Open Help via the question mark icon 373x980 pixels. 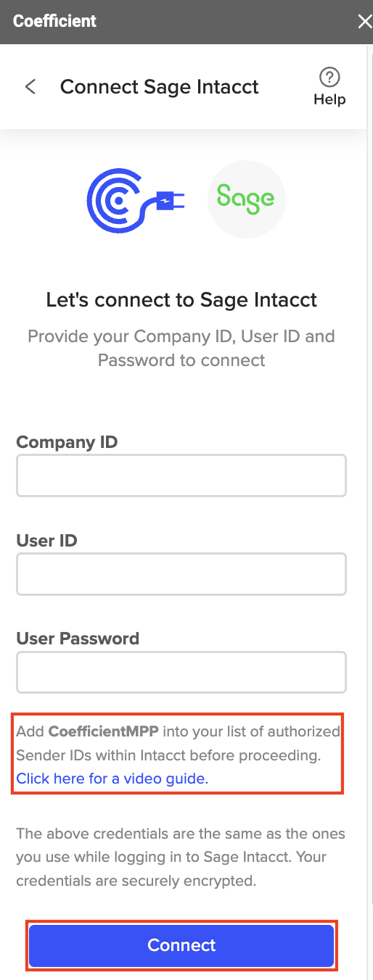(329, 77)
